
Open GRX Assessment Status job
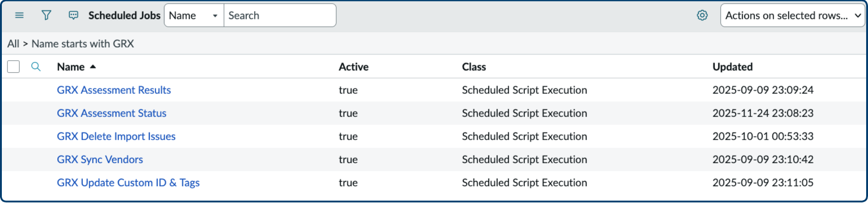(x=111, y=113)
